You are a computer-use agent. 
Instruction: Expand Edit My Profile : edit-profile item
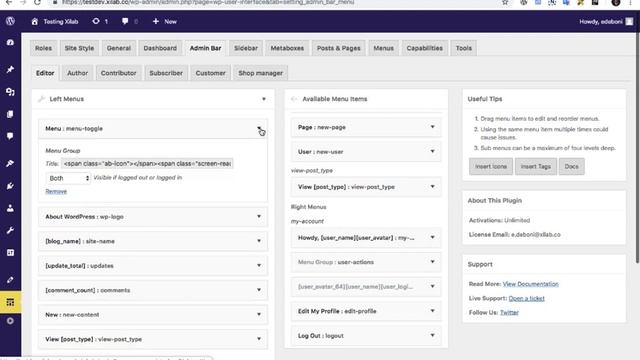click(432, 311)
